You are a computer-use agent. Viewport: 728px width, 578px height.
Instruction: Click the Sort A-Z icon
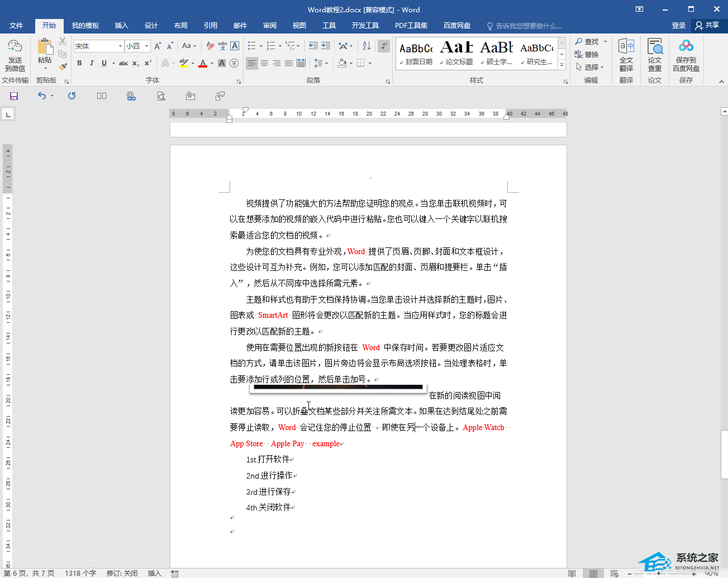(367, 46)
